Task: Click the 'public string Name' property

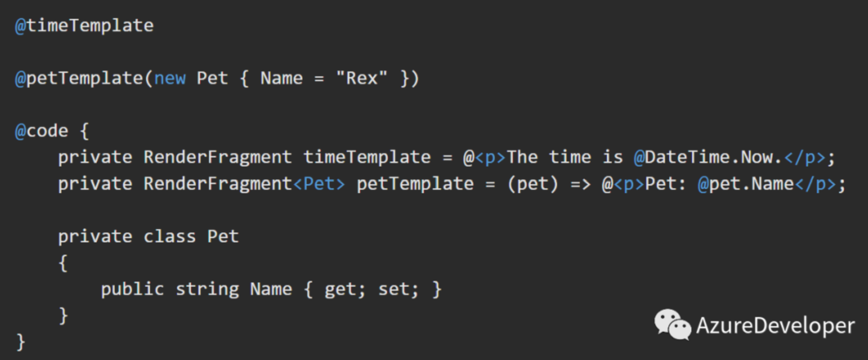Action: click(196, 289)
